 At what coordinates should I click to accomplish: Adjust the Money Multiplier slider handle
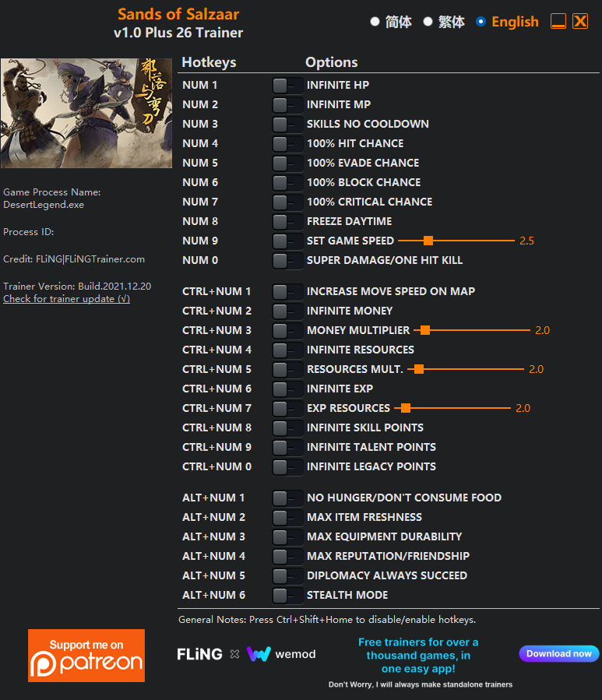(425, 330)
